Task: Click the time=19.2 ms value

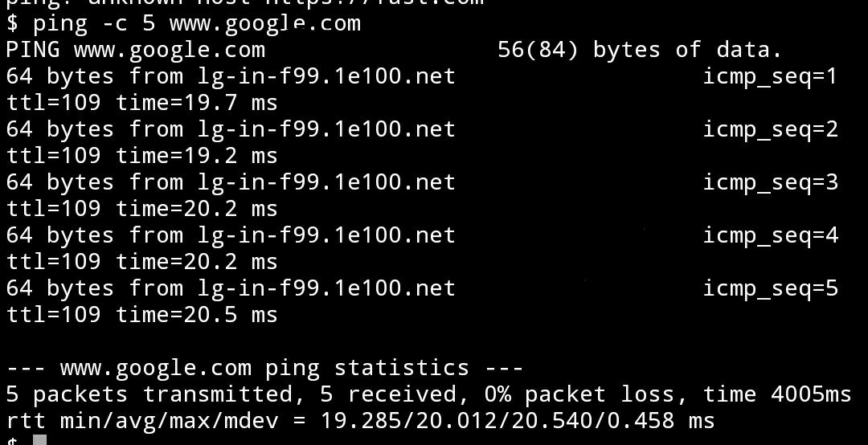Action: pyautogui.click(x=196, y=156)
